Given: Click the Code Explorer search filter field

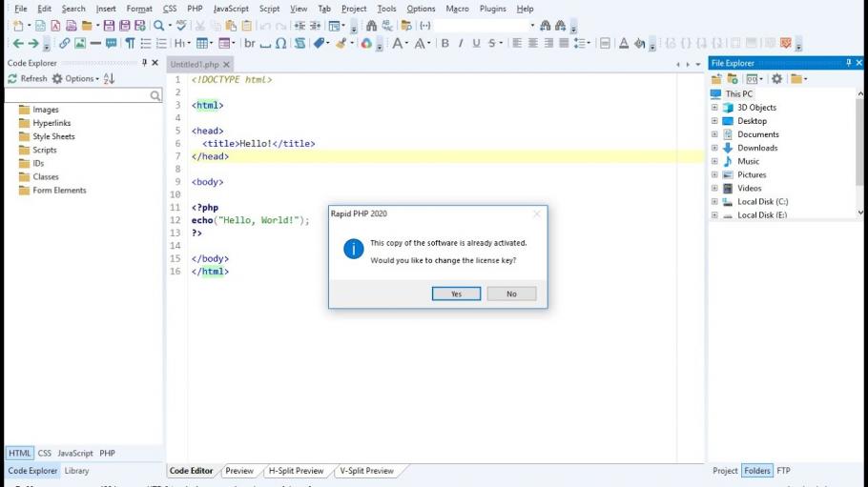Looking at the screenshot, I should [77, 95].
